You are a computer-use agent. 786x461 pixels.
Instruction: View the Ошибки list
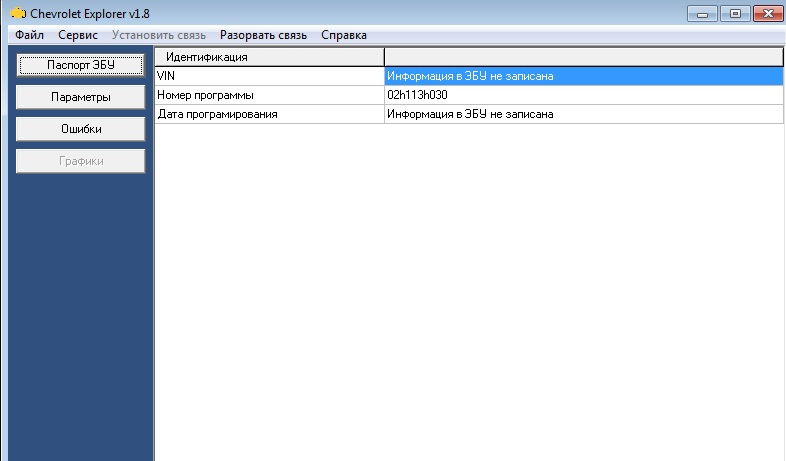[x=81, y=129]
